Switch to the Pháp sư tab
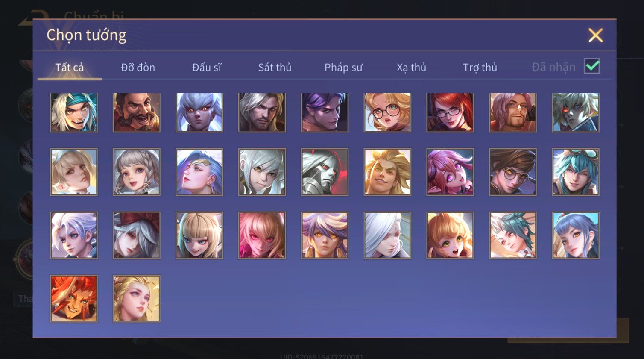644x359 pixels. tap(343, 67)
